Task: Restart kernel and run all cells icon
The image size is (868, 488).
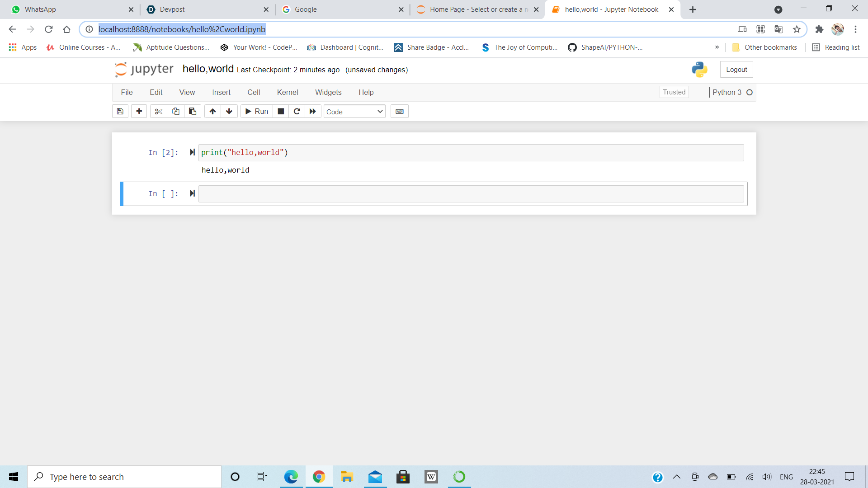Action: (313, 111)
